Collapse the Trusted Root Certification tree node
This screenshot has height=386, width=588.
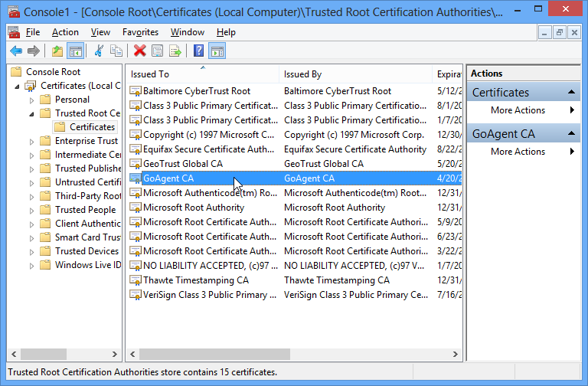31,114
